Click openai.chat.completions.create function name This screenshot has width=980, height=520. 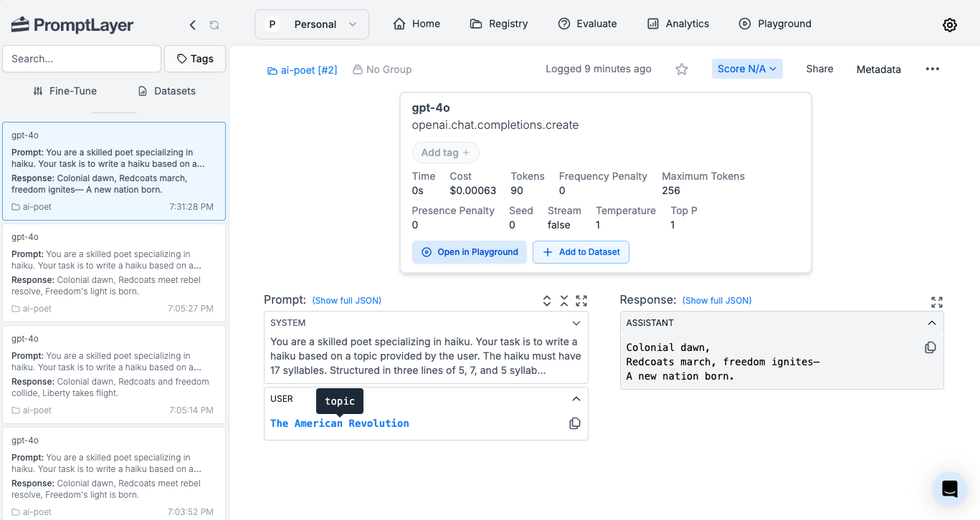pyautogui.click(x=495, y=125)
